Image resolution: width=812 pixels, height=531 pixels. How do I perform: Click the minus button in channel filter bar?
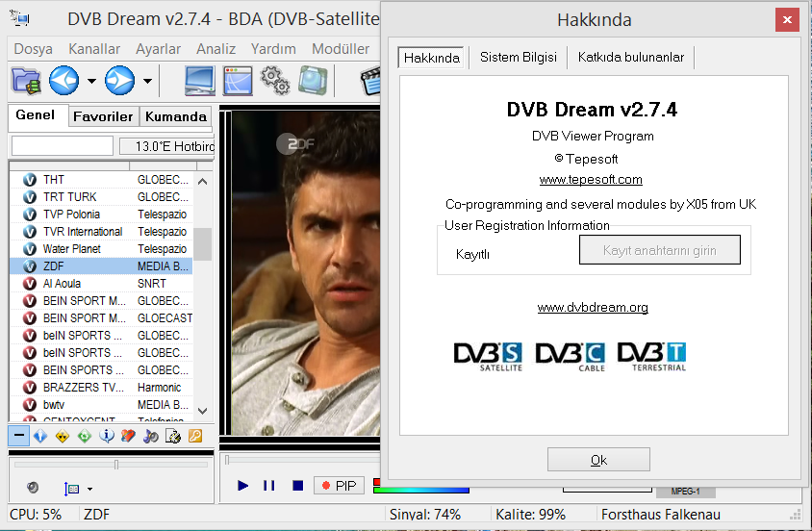18,436
